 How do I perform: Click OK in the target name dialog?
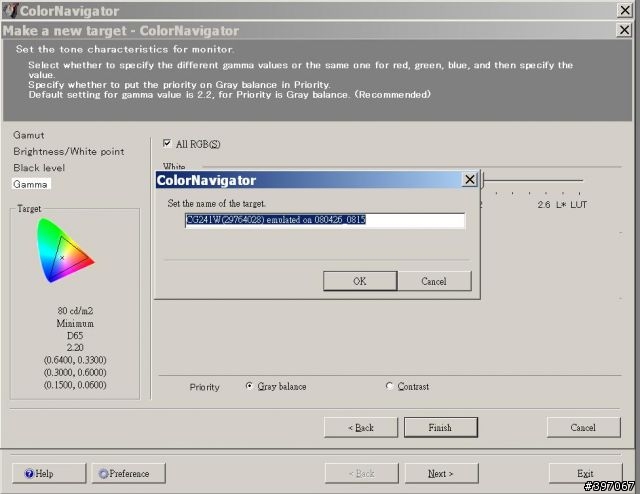pyautogui.click(x=360, y=281)
